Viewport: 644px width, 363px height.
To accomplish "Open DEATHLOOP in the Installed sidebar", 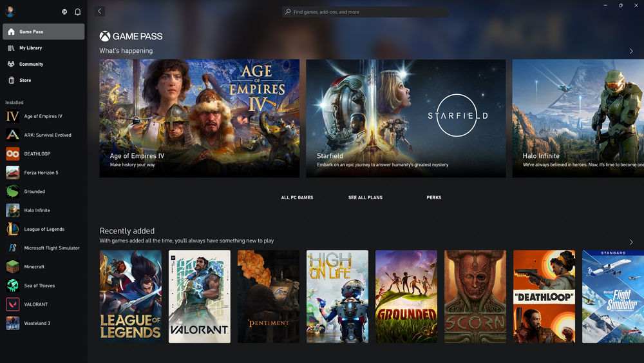I will tap(37, 154).
